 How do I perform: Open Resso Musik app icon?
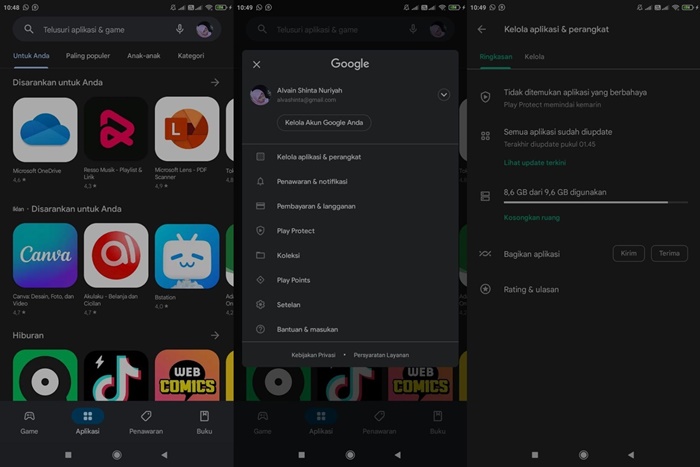pyautogui.click(x=116, y=129)
